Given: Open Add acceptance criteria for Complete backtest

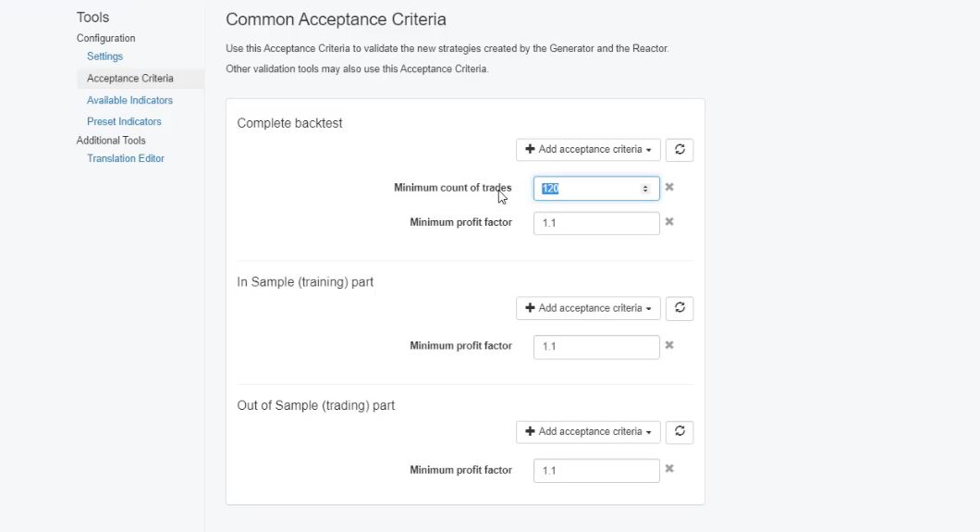Looking at the screenshot, I should click(588, 150).
